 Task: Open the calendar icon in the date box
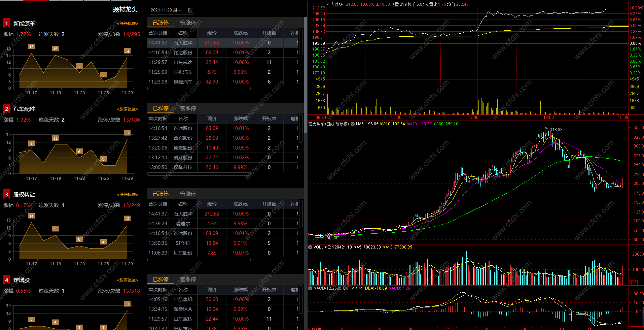[191, 10]
